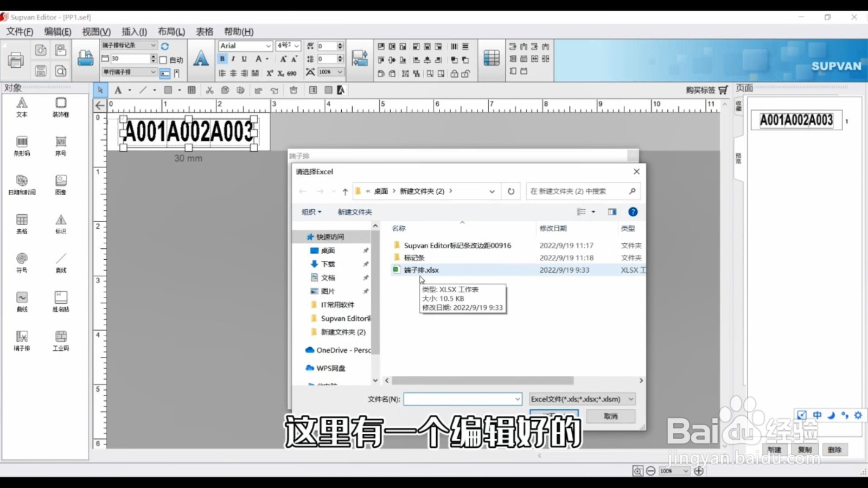The width and height of the screenshot is (868, 488).
Task: Insert a 标识 sign object
Action: [61, 224]
